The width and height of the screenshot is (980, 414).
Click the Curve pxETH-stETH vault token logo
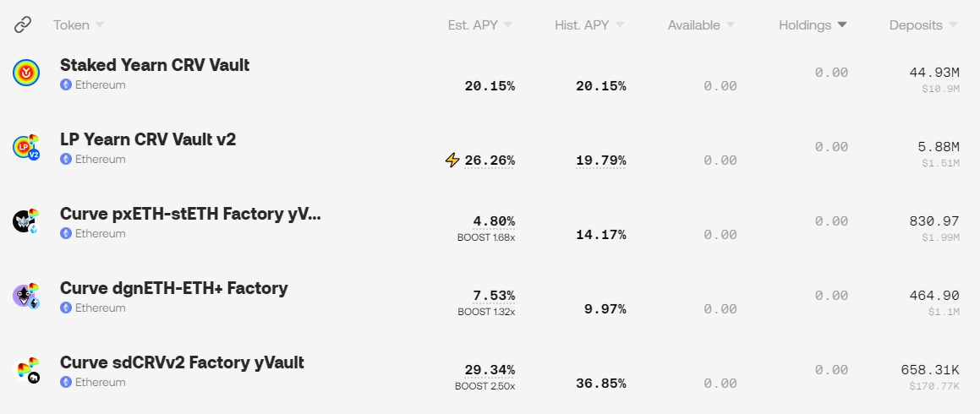click(26, 222)
